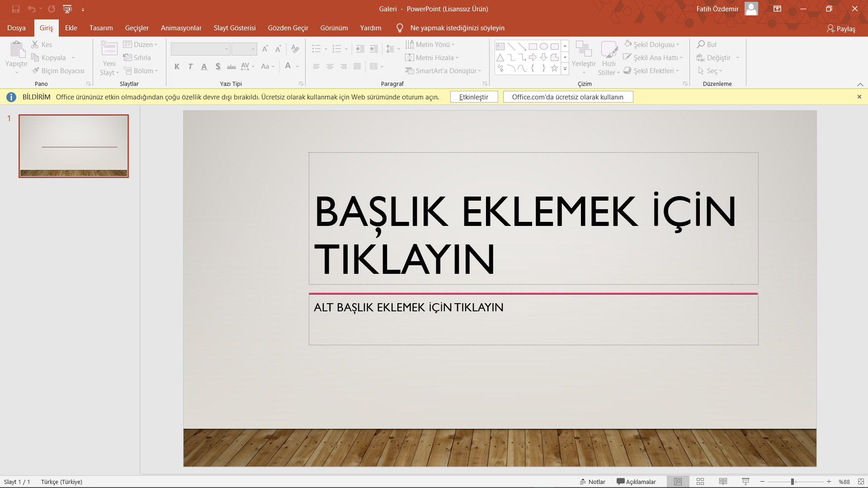Open Metin Yönü text direction dropdown
The image size is (868, 488).
(x=430, y=44)
